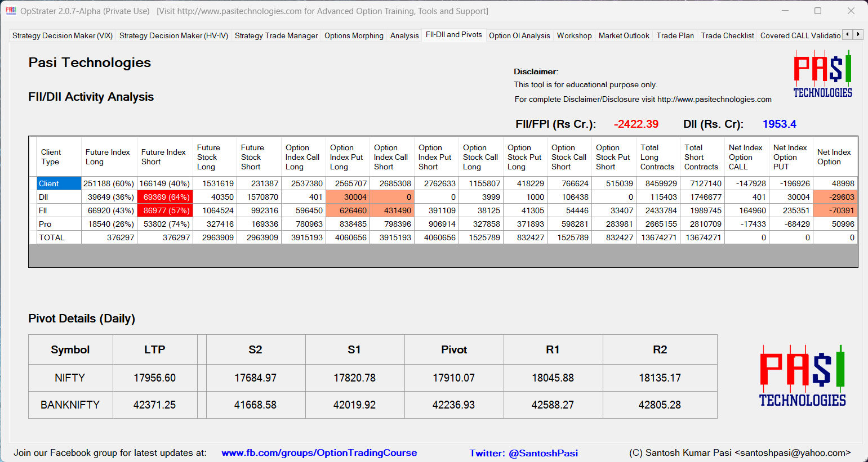The width and height of the screenshot is (868, 462).
Task: Open the Option OI Analysis tab
Action: coord(519,35)
